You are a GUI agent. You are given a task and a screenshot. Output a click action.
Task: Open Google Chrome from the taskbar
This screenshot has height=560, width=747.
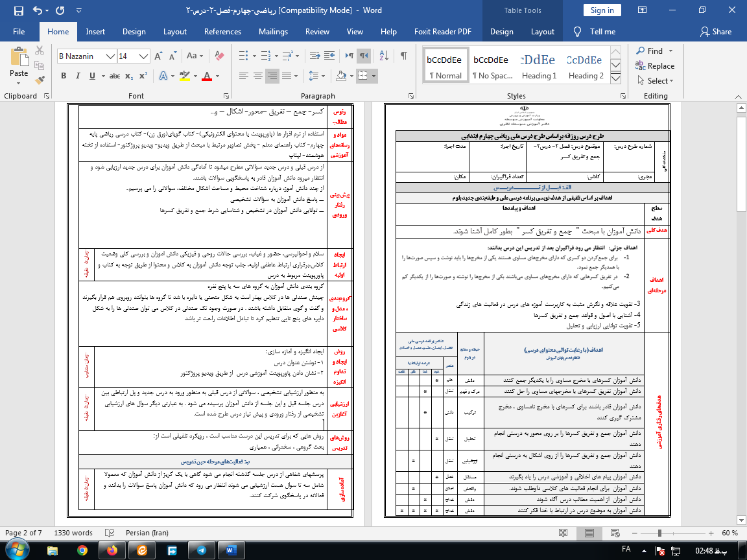click(82, 550)
